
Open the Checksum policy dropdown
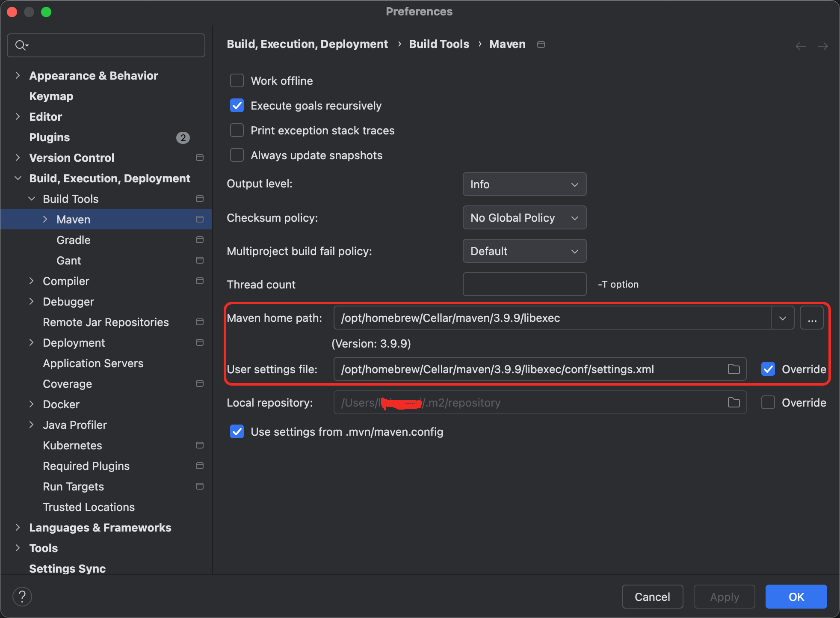click(524, 217)
